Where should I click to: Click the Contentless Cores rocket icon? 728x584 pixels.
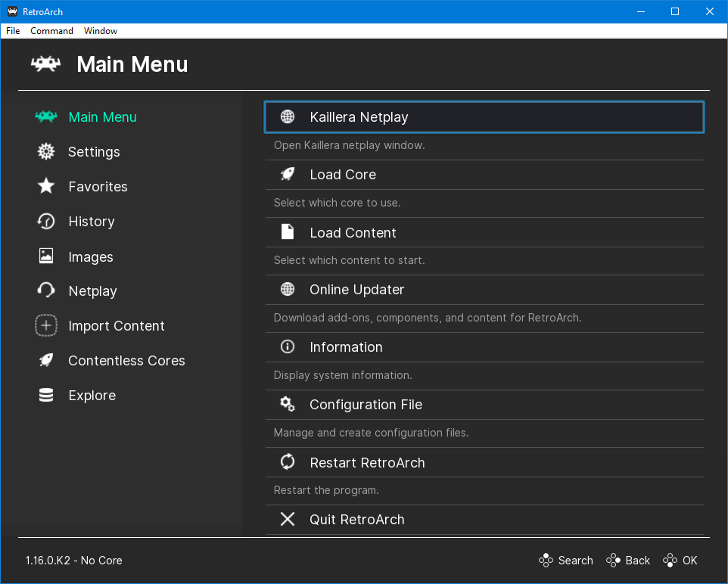[46, 360]
